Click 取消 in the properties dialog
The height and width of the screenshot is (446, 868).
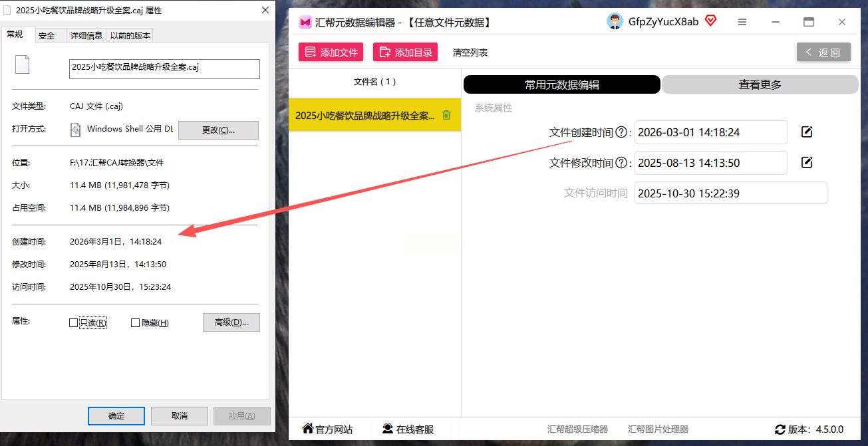click(x=180, y=416)
